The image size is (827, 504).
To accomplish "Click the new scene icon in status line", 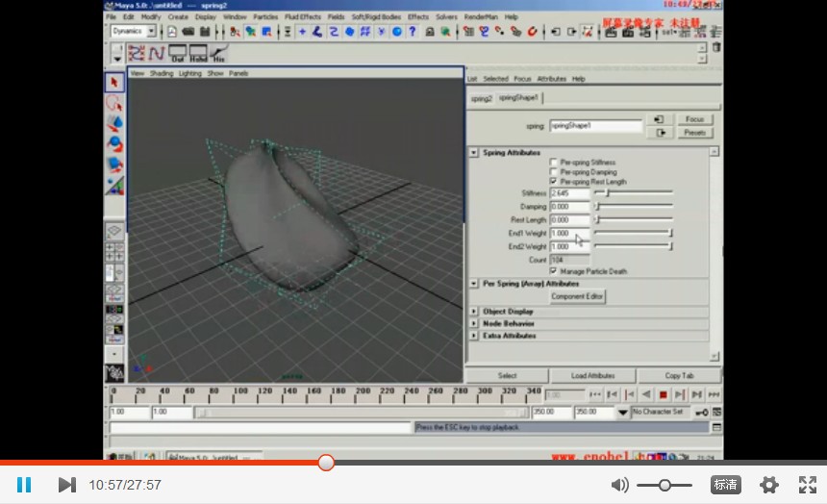I will (x=172, y=32).
